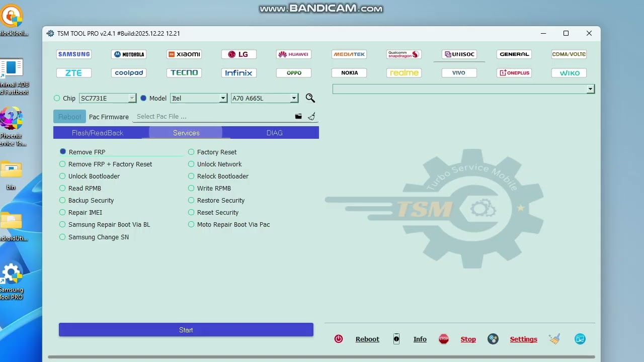Click the underlined Reboot link at bottom
644x362 pixels.
click(x=367, y=339)
